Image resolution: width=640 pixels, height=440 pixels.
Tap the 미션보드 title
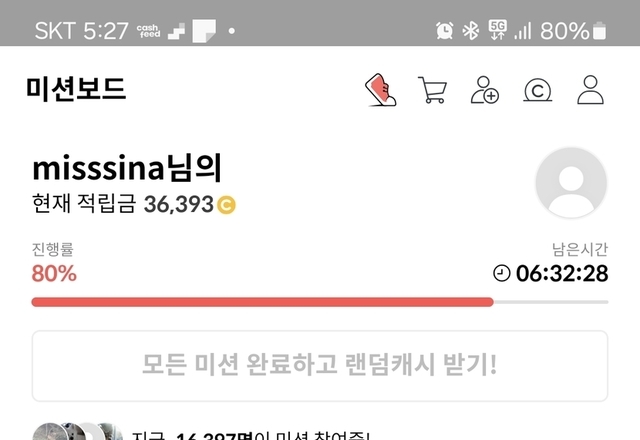76,89
